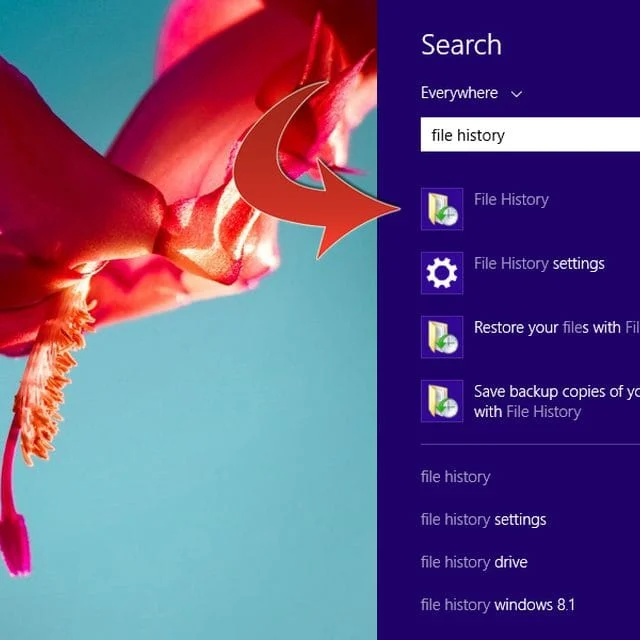Choose the 'file history settings' search suggestion
The height and width of the screenshot is (640, 640).
(484, 520)
